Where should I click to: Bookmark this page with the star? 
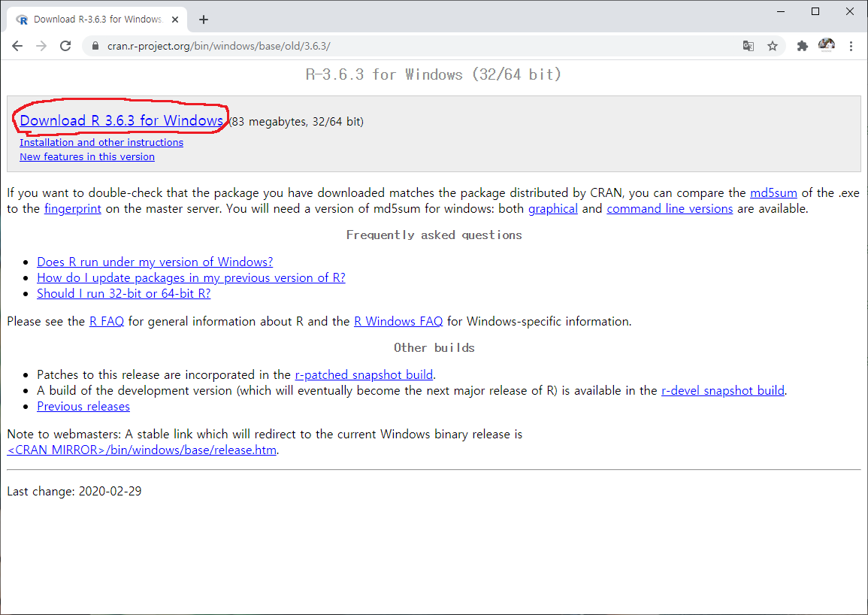tap(773, 46)
